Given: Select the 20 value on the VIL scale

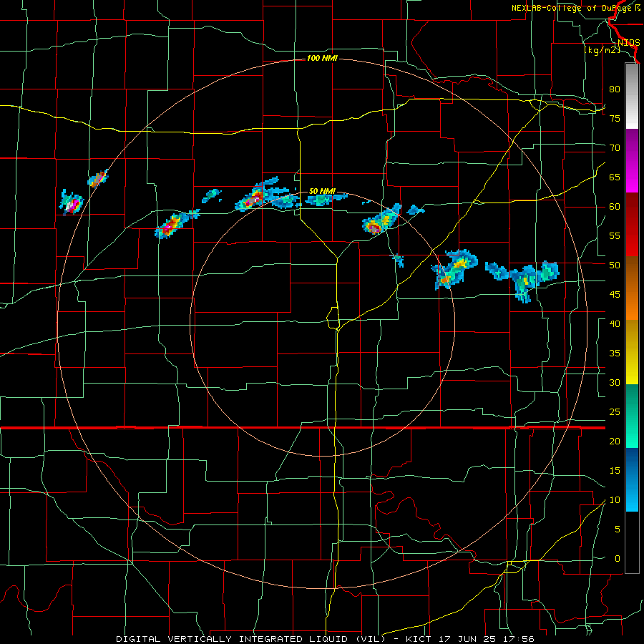Looking at the screenshot, I should click(x=615, y=441).
